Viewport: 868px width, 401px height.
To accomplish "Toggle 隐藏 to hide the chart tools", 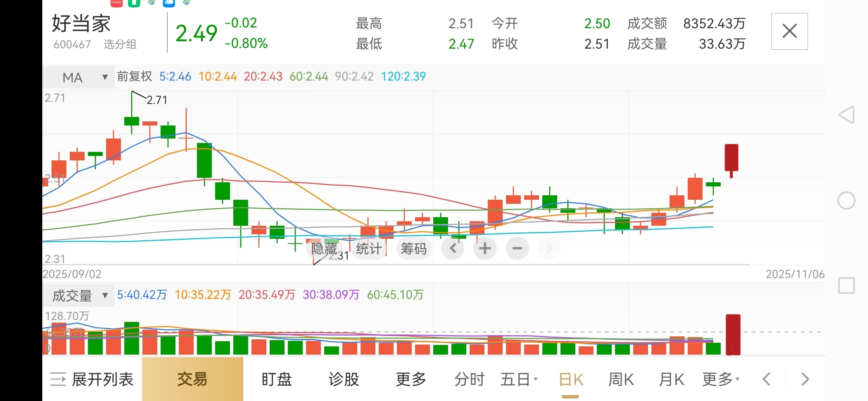I will [324, 248].
